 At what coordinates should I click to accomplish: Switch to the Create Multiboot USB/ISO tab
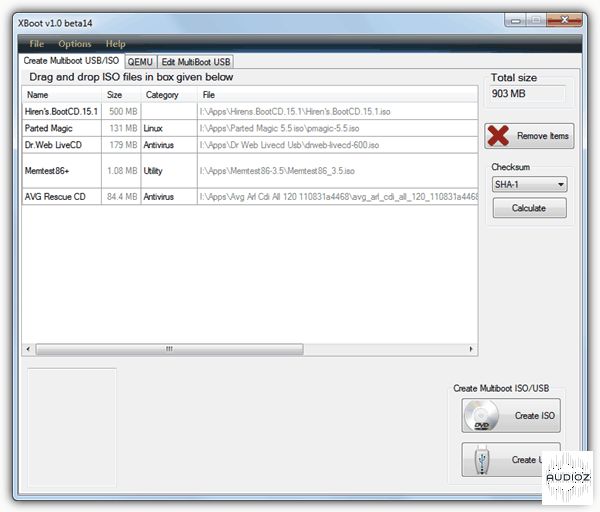[71, 61]
